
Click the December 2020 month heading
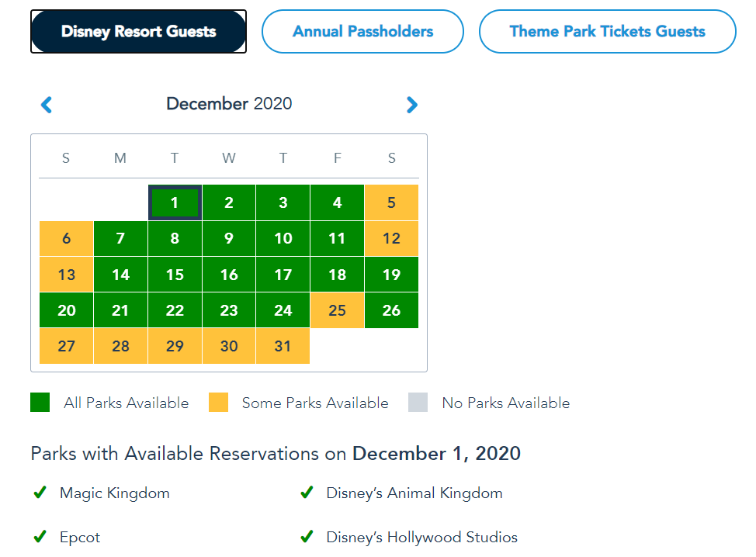pos(229,104)
